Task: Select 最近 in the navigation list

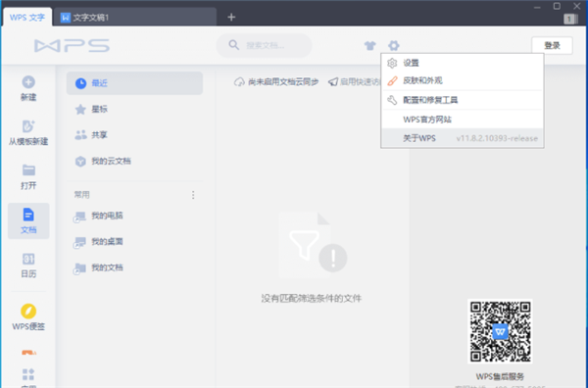Action: tap(134, 83)
